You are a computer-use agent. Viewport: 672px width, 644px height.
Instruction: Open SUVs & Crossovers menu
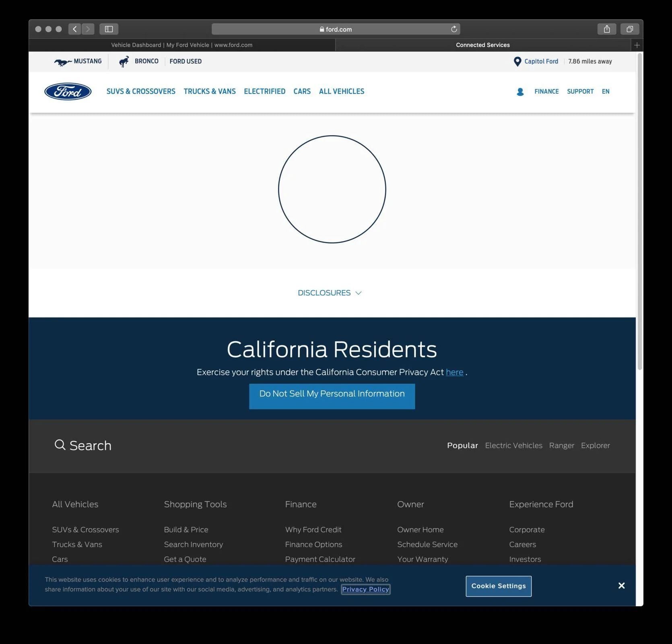(141, 91)
